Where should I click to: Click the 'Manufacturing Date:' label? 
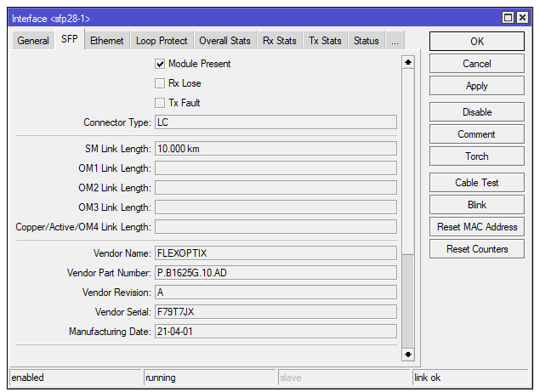point(110,332)
